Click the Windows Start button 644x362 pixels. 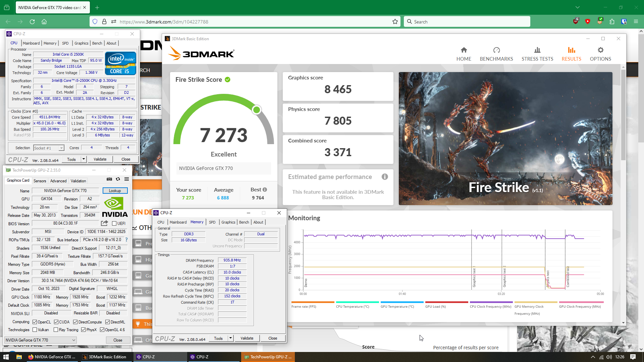6,357
